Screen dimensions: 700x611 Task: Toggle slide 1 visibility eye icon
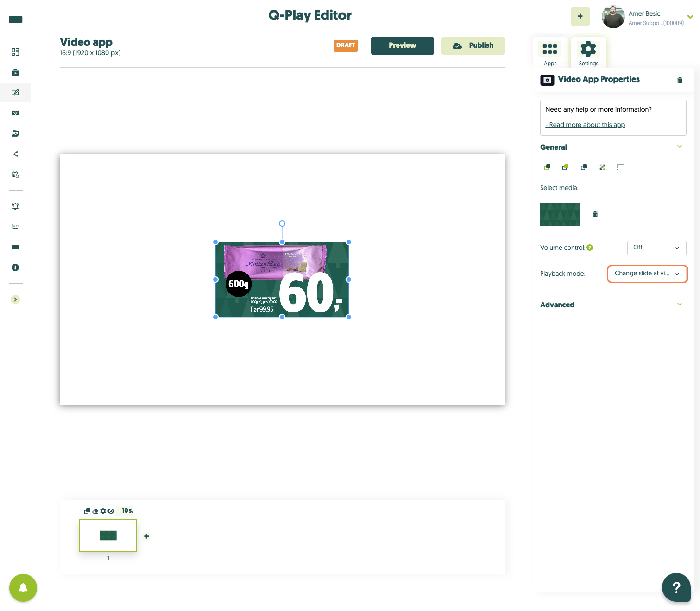pyautogui.click(x=111, y=511)
